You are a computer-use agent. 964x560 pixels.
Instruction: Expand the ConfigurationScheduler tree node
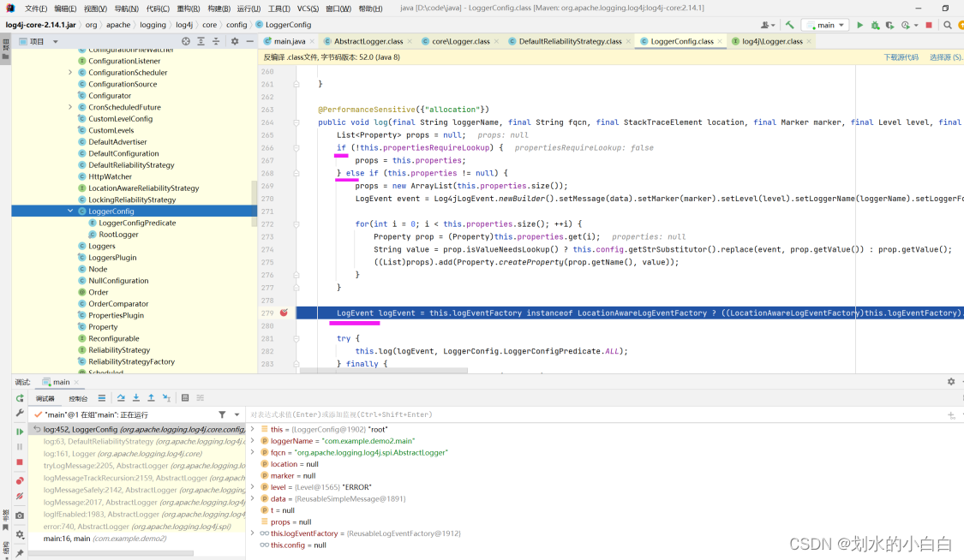[x=70, y=73]
